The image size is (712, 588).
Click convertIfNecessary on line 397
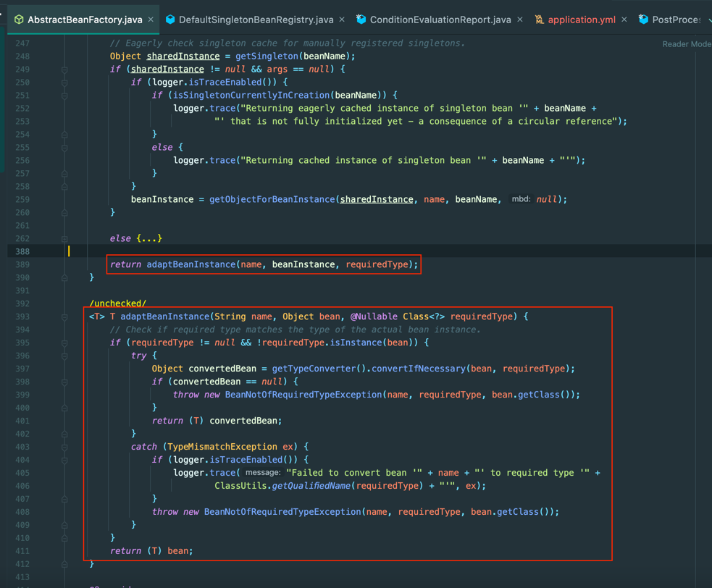pos(418,369)
